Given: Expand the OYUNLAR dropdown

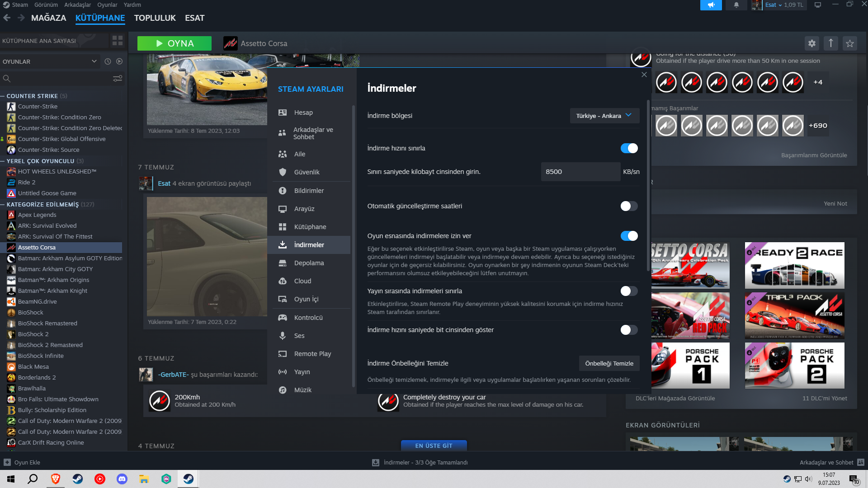Looking at the screenshot, I should tap(94, 61).
